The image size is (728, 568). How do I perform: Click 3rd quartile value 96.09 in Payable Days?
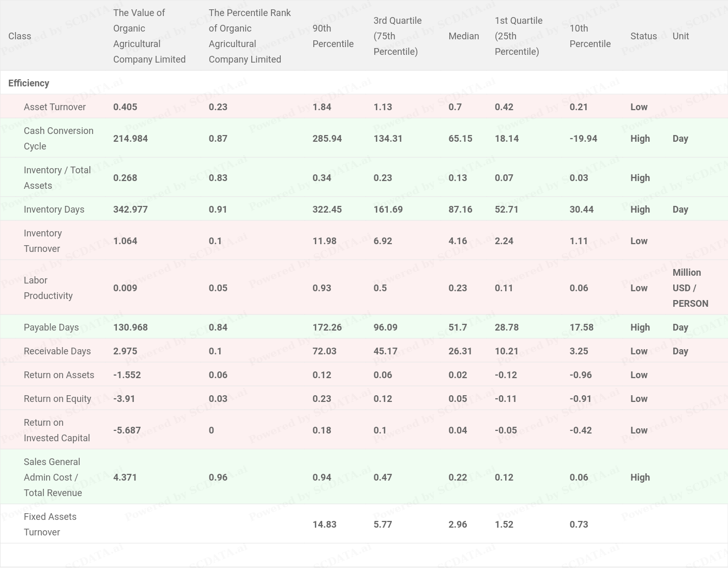point(385,327)
